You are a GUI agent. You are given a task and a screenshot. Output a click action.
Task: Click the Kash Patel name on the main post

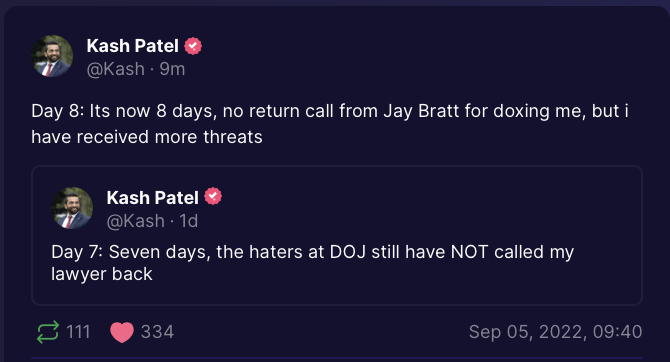tap(132, 46)
